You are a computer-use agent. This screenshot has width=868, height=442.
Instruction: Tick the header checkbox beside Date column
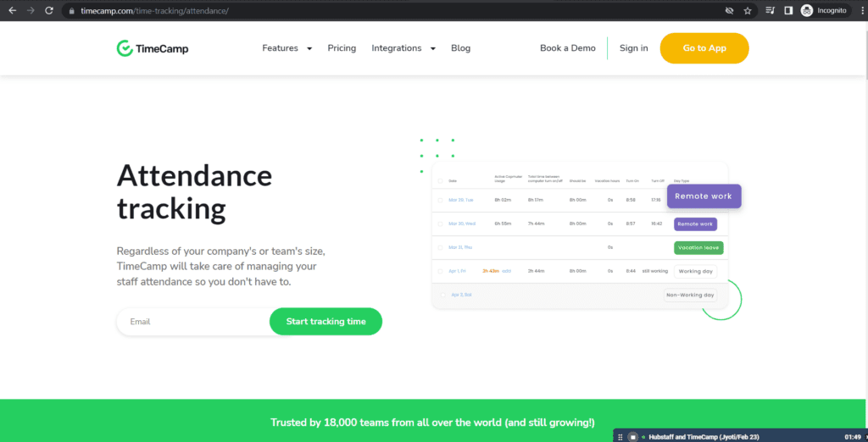(x=440, y=181)
